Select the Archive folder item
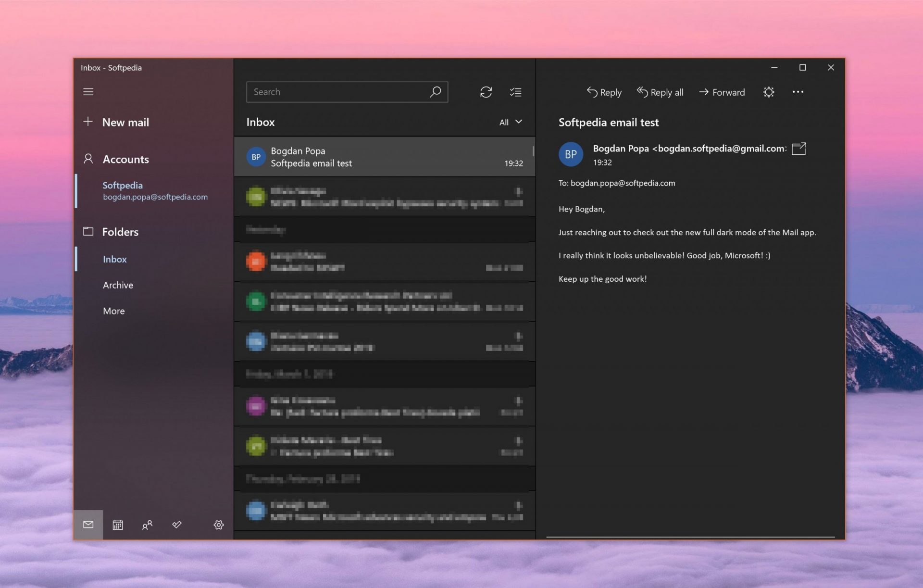 click(118, 284)
